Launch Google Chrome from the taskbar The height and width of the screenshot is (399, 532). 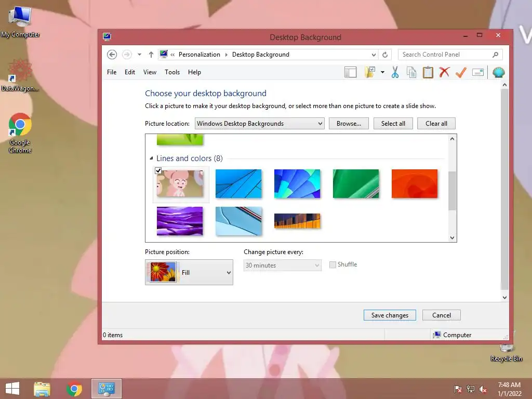74,389
